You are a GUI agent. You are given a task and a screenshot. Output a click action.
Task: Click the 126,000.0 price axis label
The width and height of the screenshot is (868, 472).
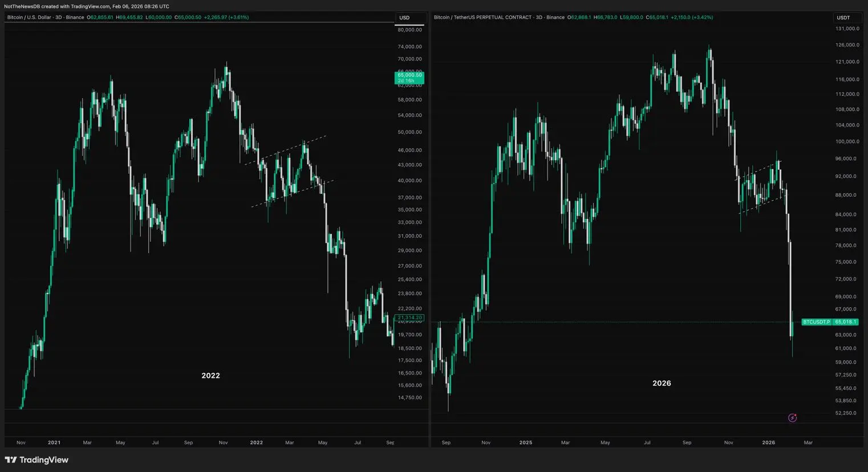point(847,45)
